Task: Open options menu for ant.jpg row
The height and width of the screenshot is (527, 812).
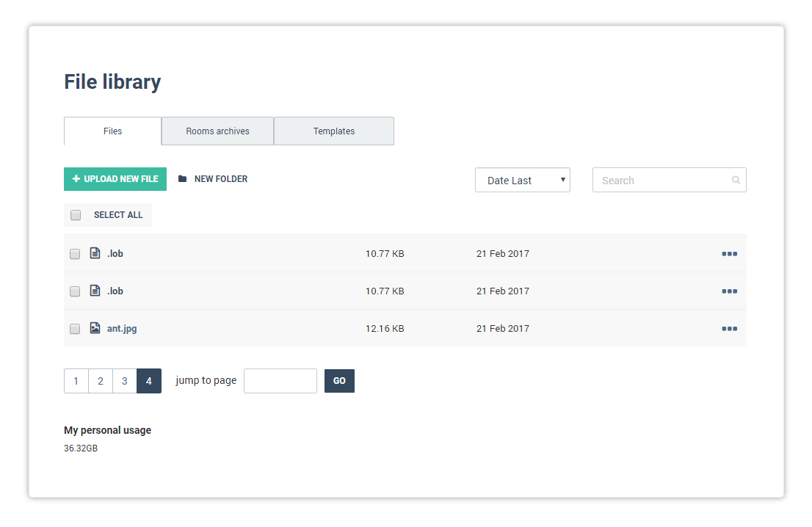Action: point(729,329)
